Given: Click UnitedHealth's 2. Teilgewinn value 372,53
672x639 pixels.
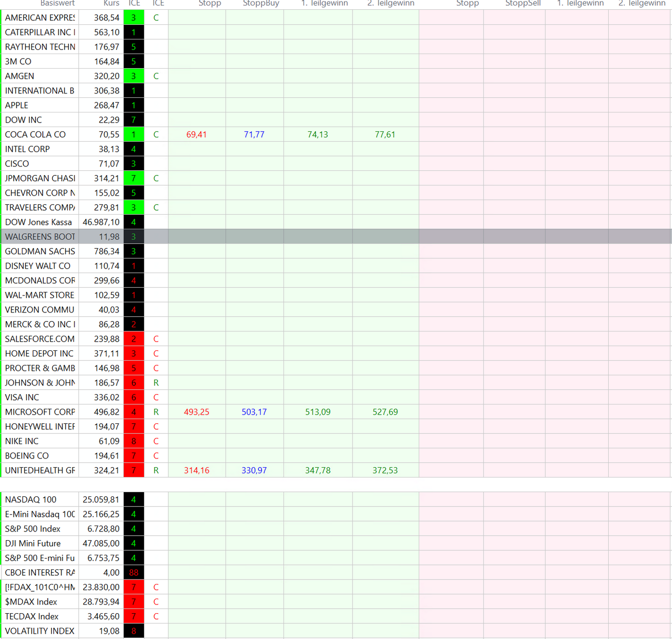Looking at the screenshot, I should 385,470.
